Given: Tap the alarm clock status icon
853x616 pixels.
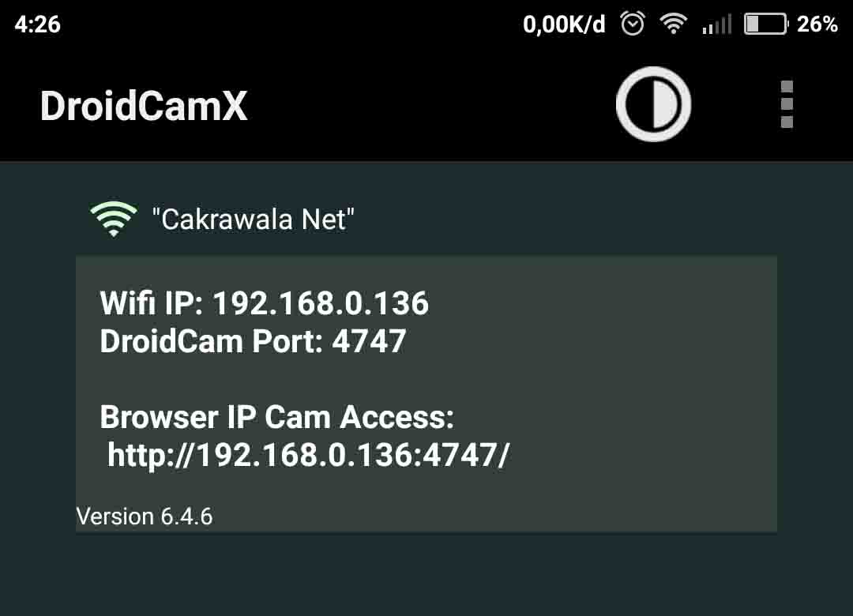Looking at the screenshot, I should coord(632,24).
